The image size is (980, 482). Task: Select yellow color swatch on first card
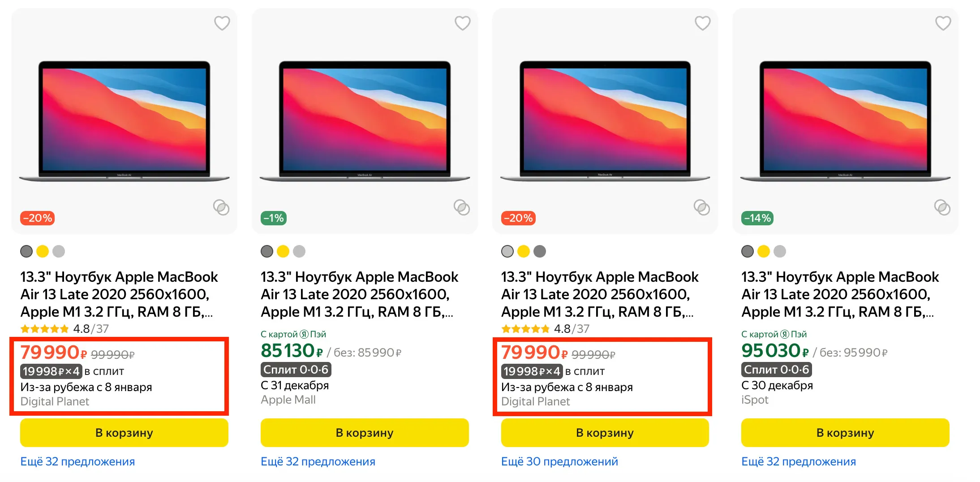pyautogui.click(x=43, y=251)
